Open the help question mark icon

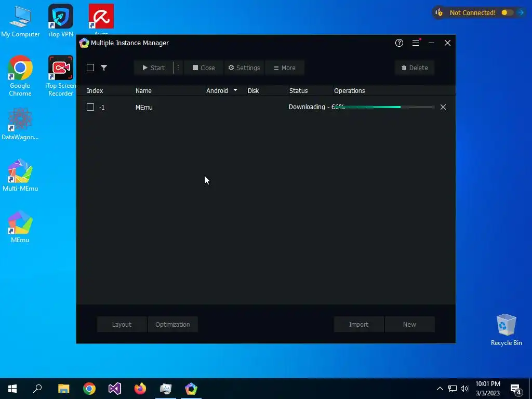(x=399, y=43)
